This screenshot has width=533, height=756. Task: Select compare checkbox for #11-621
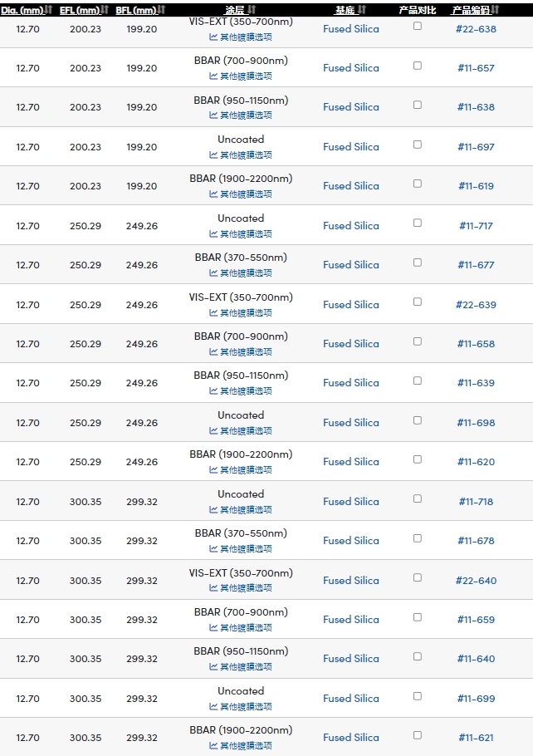pos(418,735)
